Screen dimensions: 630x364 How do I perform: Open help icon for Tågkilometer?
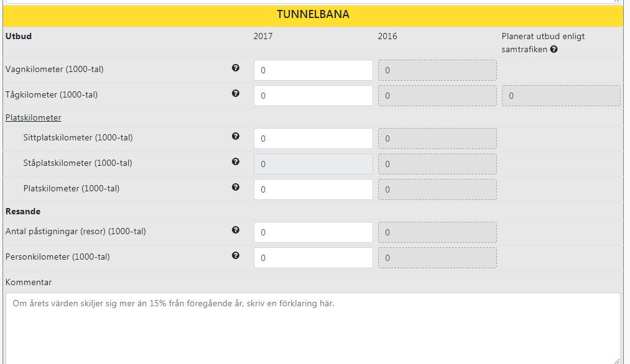tap(236, 93)
